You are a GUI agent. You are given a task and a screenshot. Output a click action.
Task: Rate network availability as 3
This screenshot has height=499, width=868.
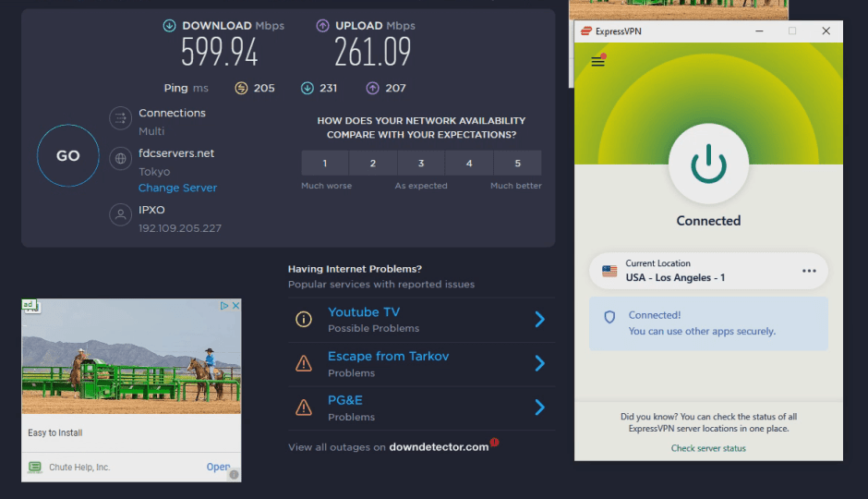point(421,164)
